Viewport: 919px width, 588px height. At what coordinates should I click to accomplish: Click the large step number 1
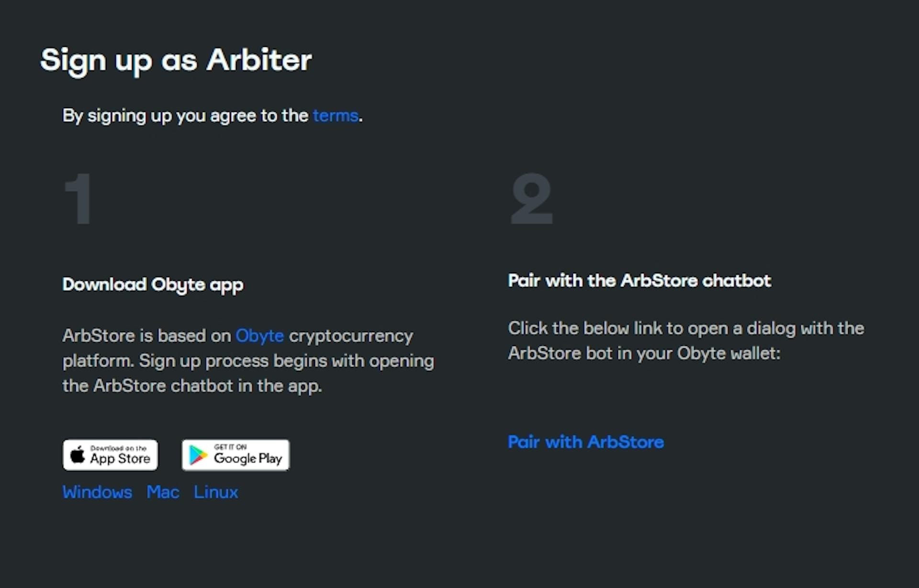click(x=78, y=199)
